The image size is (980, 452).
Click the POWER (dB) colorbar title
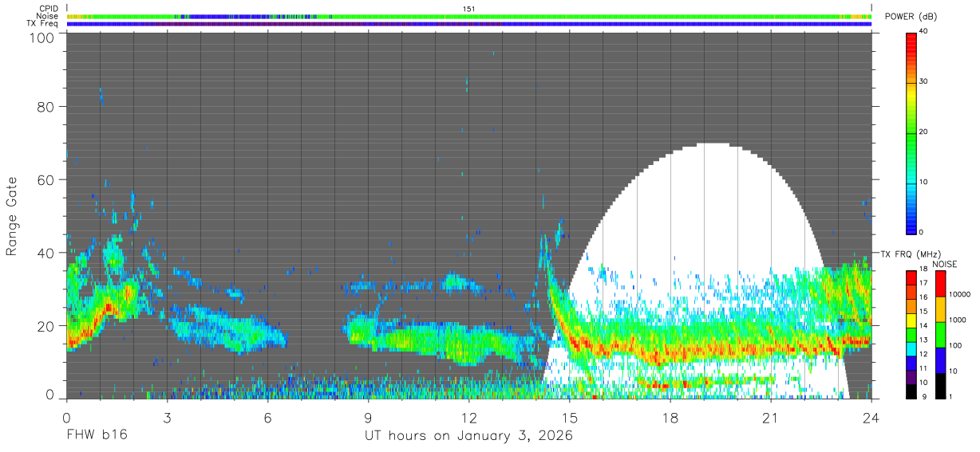(x=911, y=17)
